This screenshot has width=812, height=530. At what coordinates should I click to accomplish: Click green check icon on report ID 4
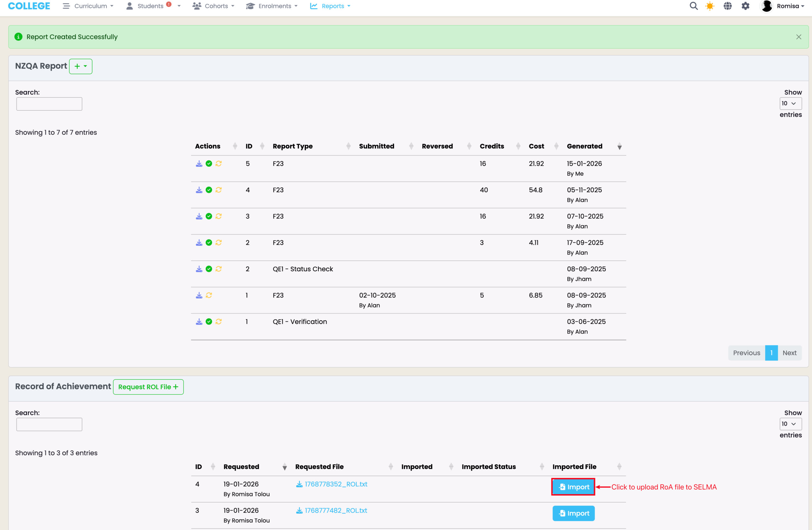coord(209,190)
